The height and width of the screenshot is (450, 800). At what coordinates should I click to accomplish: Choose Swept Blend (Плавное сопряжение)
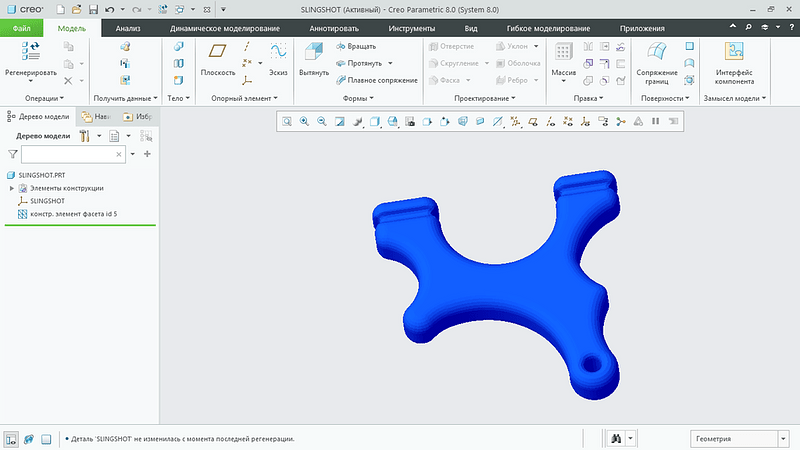[377, 80]
